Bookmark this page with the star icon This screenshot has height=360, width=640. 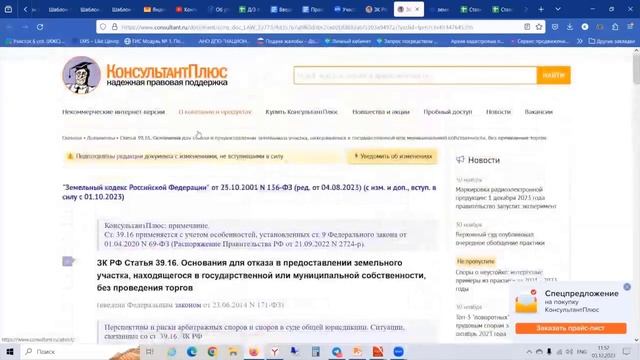(539, 27)
